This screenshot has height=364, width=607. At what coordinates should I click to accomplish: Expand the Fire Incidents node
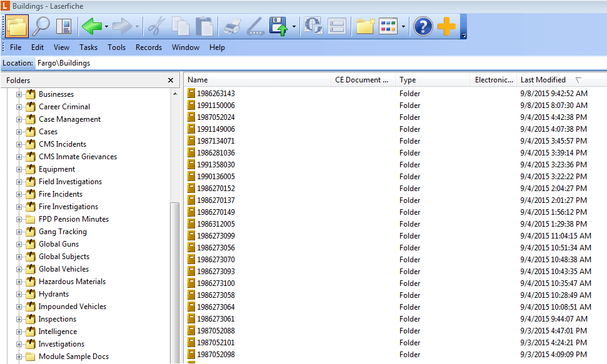pos(19,194)
